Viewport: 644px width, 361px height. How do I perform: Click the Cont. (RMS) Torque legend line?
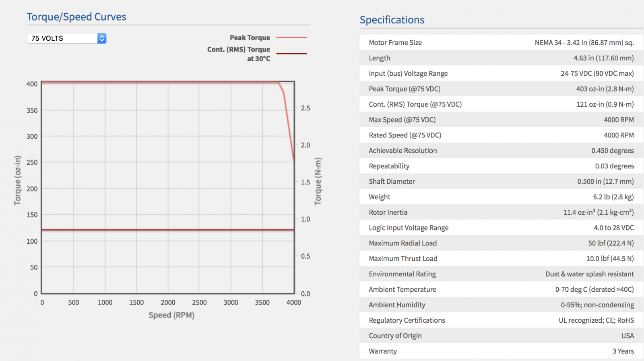coord(292,53)
